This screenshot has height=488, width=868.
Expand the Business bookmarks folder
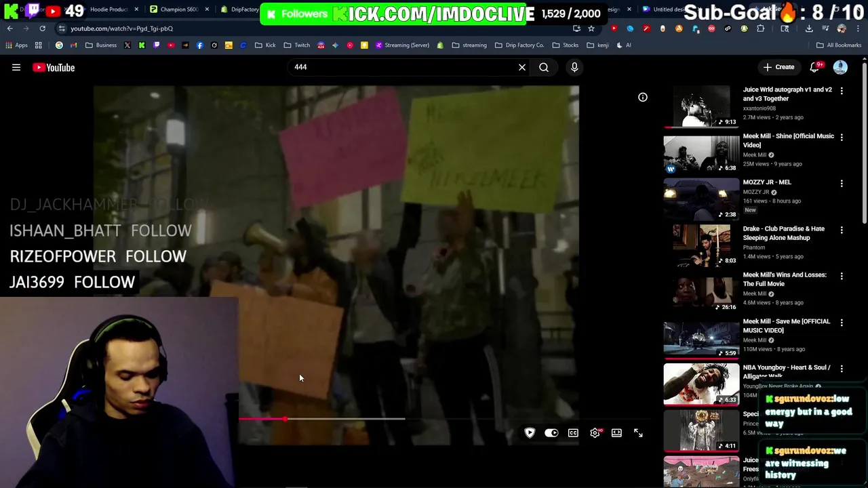click(x=101, y=45)
